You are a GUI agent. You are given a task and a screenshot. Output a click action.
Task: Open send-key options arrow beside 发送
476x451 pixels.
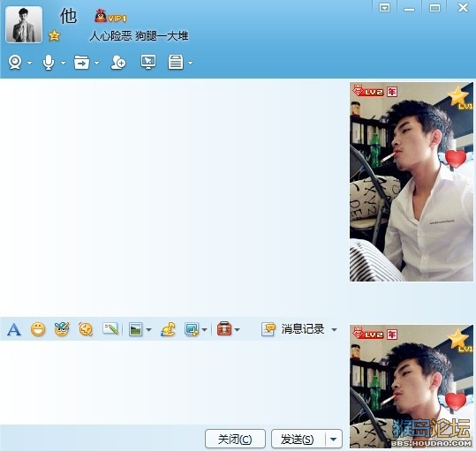333,439
